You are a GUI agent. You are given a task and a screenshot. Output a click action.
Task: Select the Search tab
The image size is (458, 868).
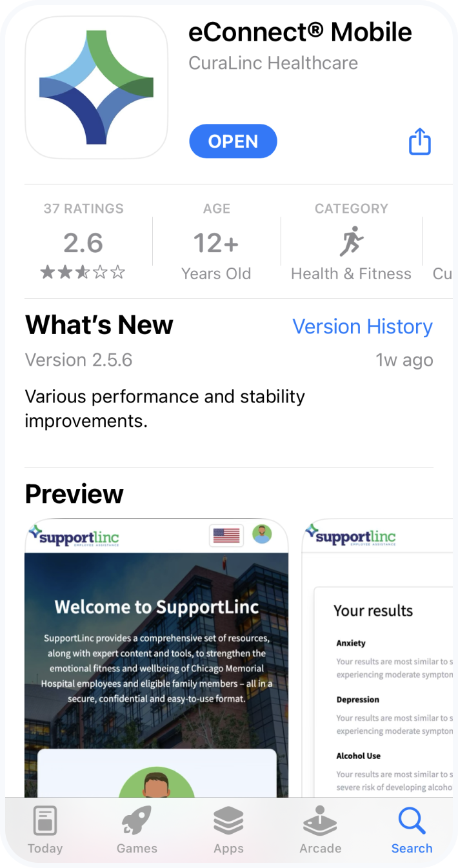pos(412,829)
